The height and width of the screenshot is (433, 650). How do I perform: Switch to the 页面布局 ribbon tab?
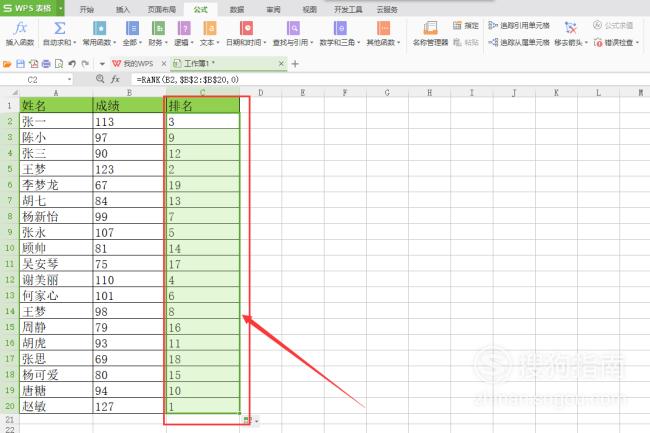162,9
